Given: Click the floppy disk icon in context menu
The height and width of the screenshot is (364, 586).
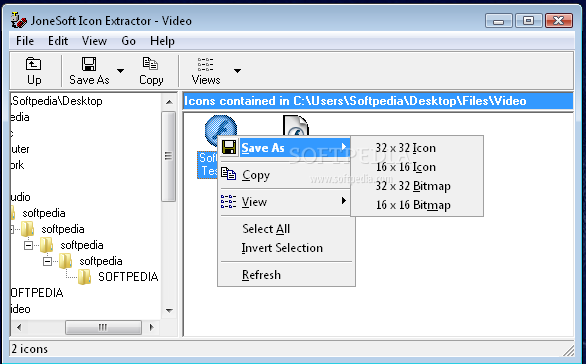Looking at the screenshot, I should 229,147.
